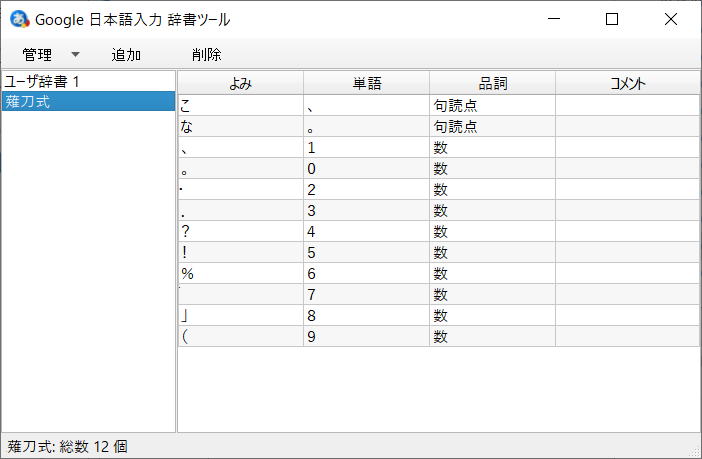This screenshot has height=459, width=702.
Task: Click 数 in the row with 5
Action: point(492,253)
